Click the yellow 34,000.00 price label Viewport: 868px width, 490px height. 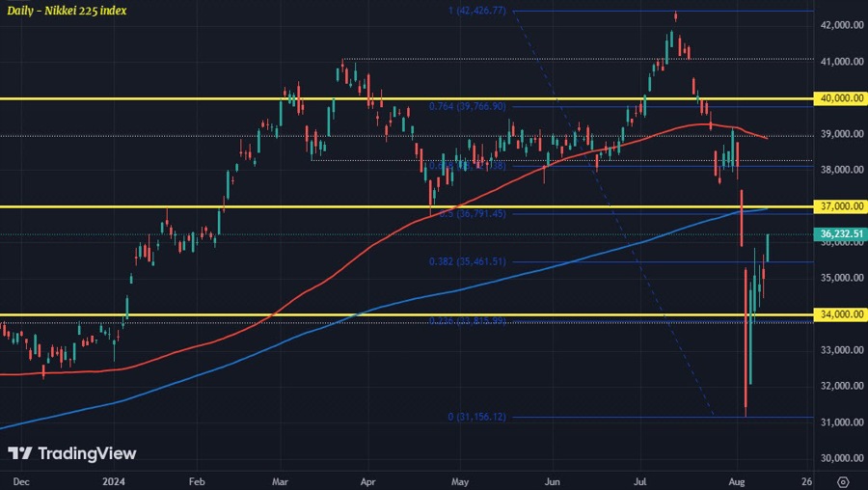(841, 314)
